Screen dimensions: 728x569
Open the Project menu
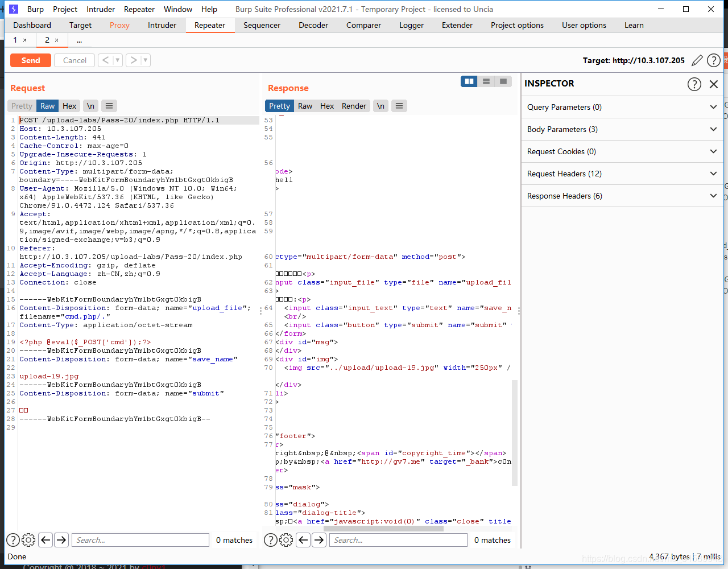(x=65, y=9)
